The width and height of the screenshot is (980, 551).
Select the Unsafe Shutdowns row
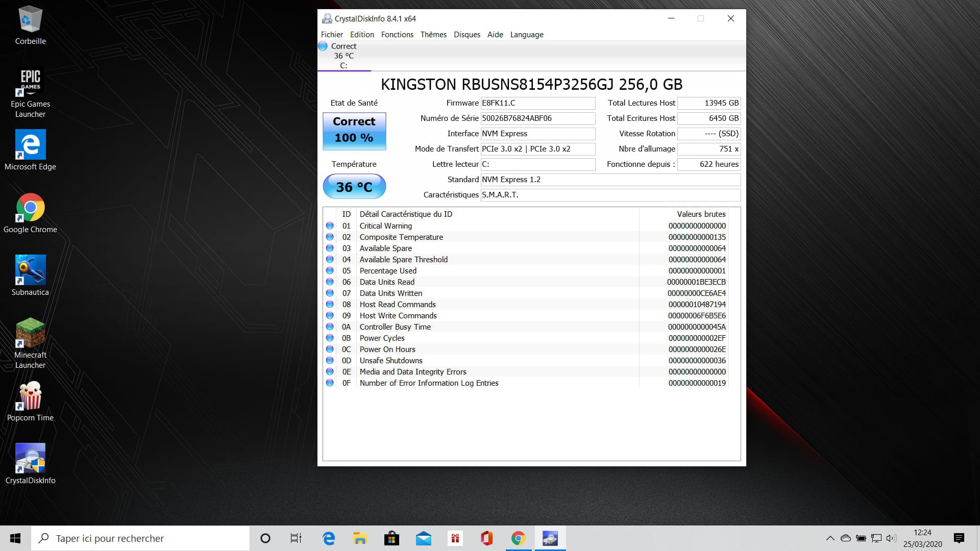click(526, 361)
